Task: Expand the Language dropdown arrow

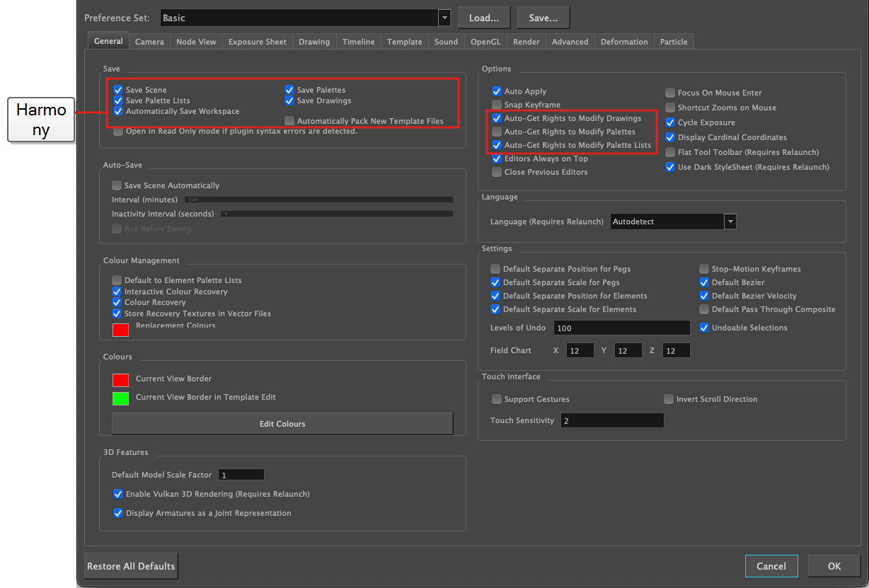Action: [730, 221]
